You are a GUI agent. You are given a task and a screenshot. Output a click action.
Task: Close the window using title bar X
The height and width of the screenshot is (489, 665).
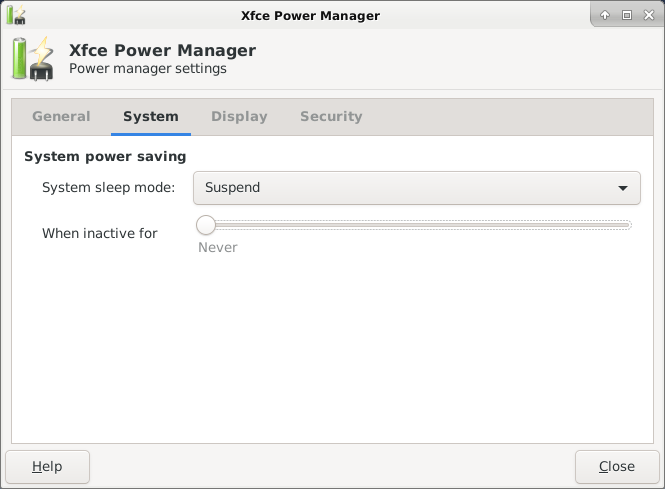(x=648, y=15)
